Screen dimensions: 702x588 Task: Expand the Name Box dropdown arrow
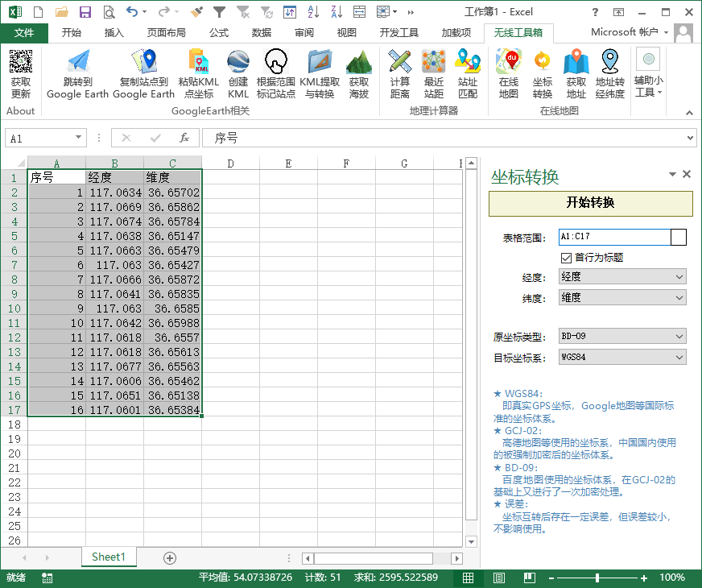(78, 138)
